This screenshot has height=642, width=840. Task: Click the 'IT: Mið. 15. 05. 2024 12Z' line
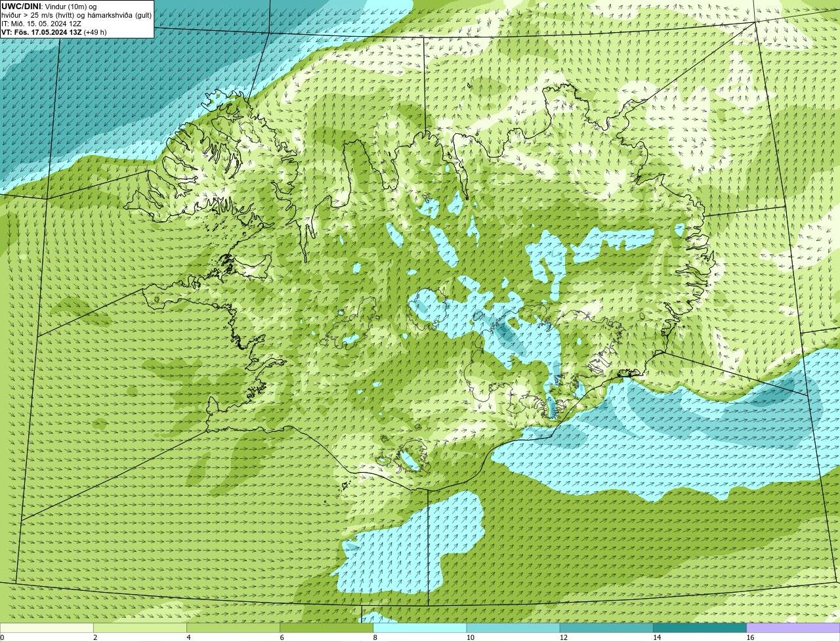41,23
